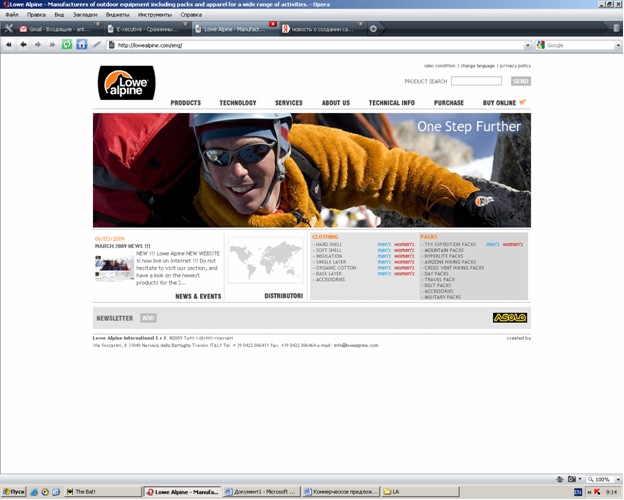
Task: Click the newsletter ADD button
Action: (148, 318)
